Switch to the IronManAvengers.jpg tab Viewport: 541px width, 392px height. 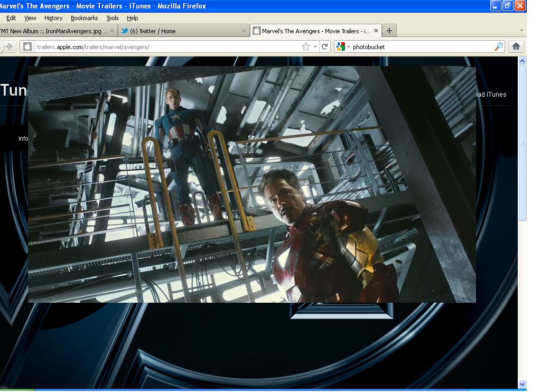pyautogui.click(x=55, y=31)
